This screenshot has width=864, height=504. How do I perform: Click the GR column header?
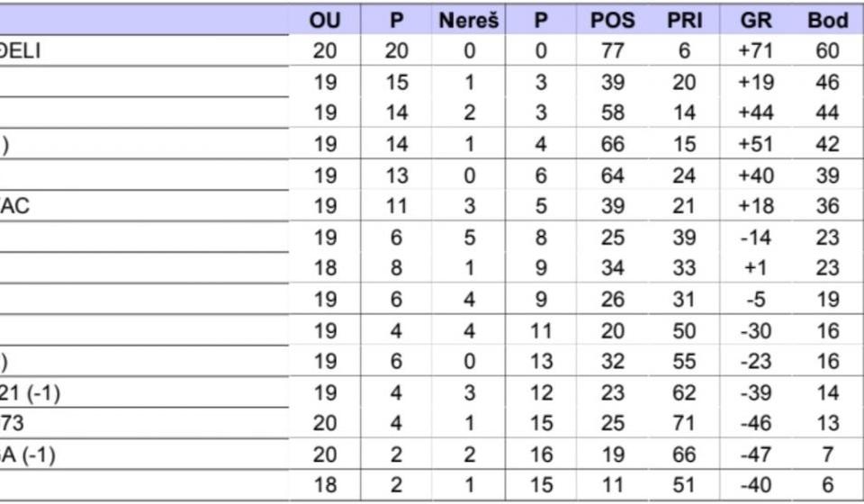point(755,20)
